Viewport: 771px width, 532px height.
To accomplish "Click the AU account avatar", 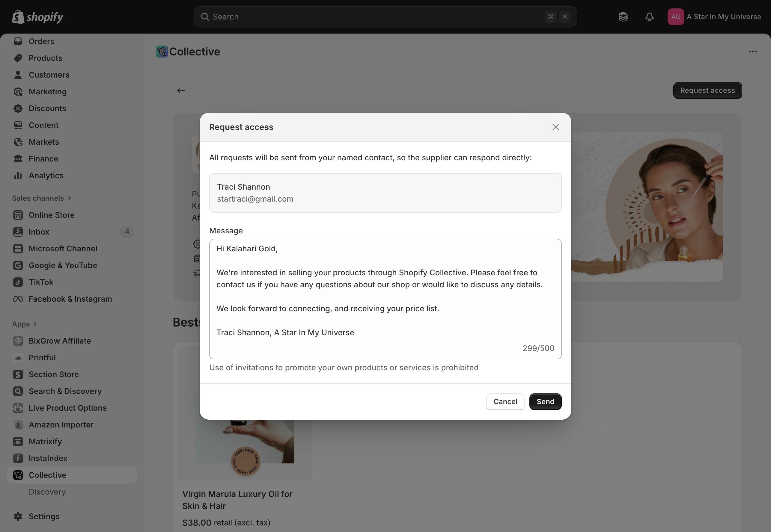I will (675, 17).
